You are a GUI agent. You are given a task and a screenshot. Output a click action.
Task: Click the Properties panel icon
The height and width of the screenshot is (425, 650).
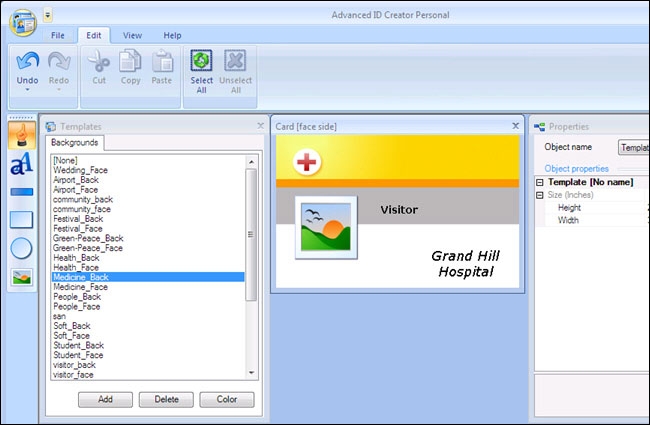539,127
